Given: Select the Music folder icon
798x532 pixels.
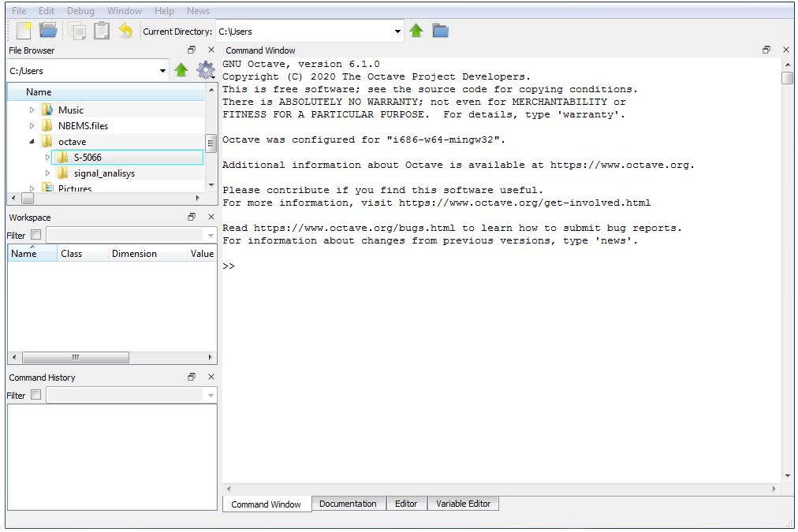Looking at the screenshot, I should 47,110.
